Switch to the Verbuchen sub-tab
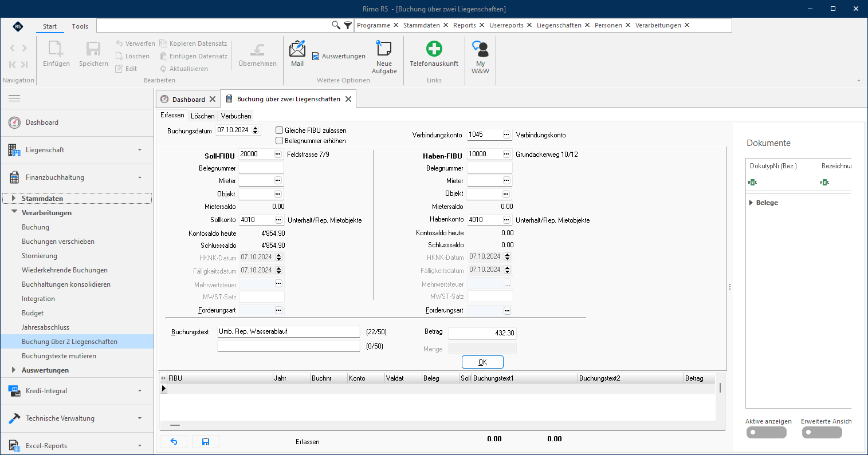This screenshot has height=455, width=868. tap(236, 116)
